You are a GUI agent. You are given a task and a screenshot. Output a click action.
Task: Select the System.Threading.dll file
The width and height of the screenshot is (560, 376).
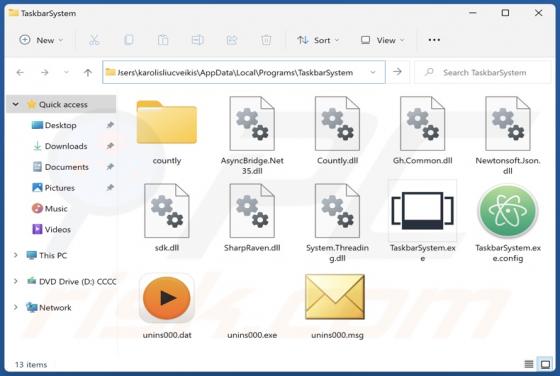[338, 211]
